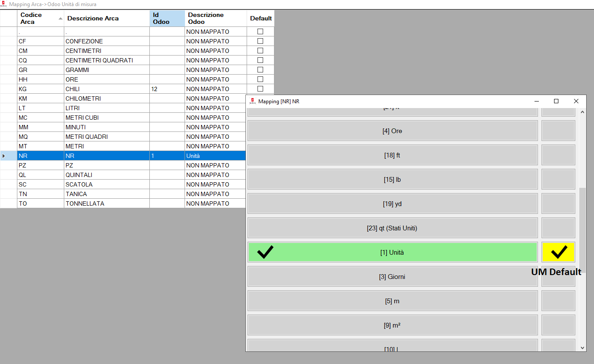Image resolution: width=594 pixels, height=364 pixels.
Task: Click the Mapping [NR] NR window icon
Action: click(x=252, y=101)
